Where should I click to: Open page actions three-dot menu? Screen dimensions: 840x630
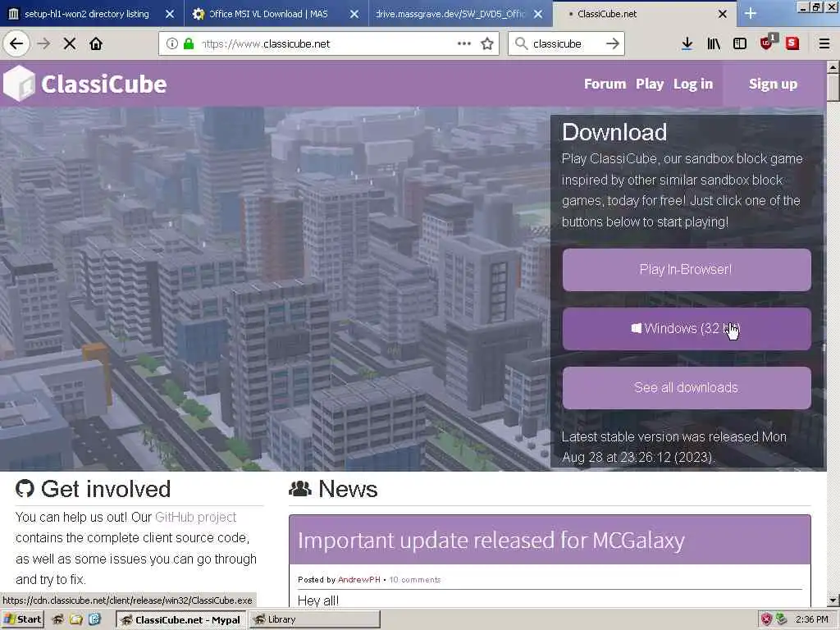point(464,44)
